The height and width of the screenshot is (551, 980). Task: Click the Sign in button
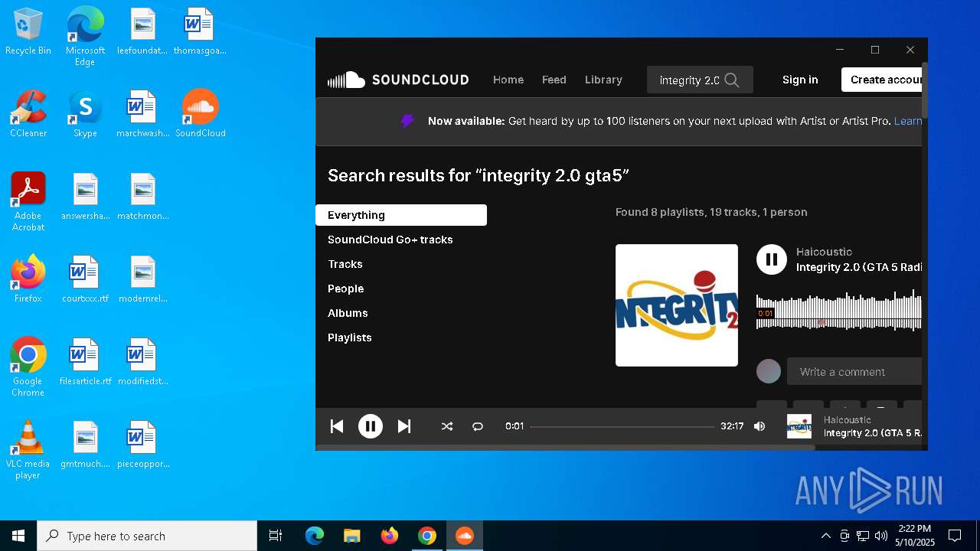coord(800,80)
